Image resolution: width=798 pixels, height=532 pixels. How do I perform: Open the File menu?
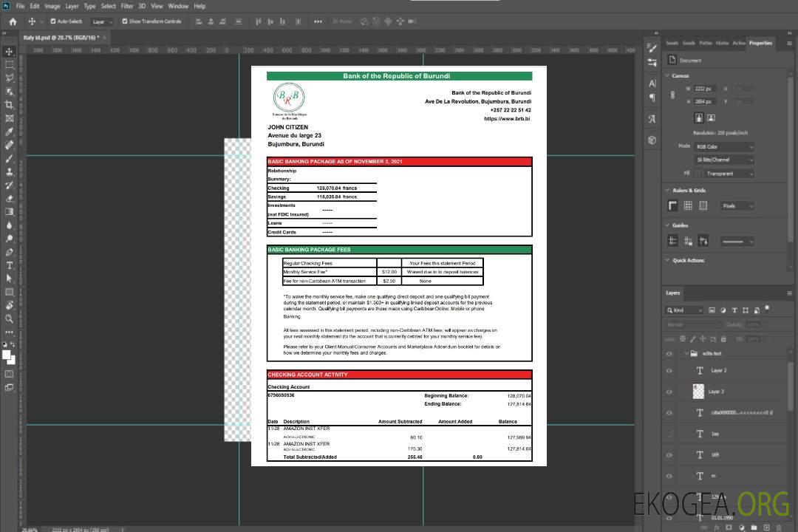tap(21, 6)
